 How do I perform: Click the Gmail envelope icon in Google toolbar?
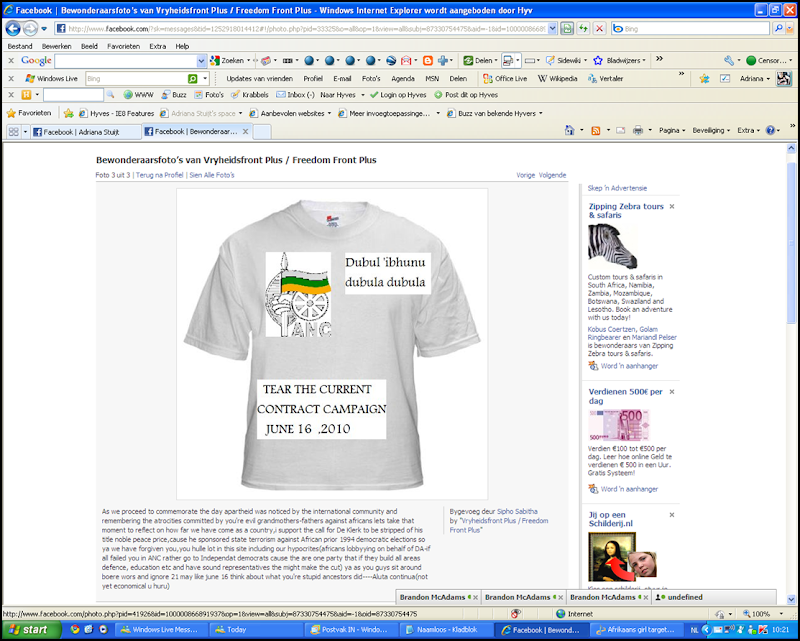[x=406, y=61]
